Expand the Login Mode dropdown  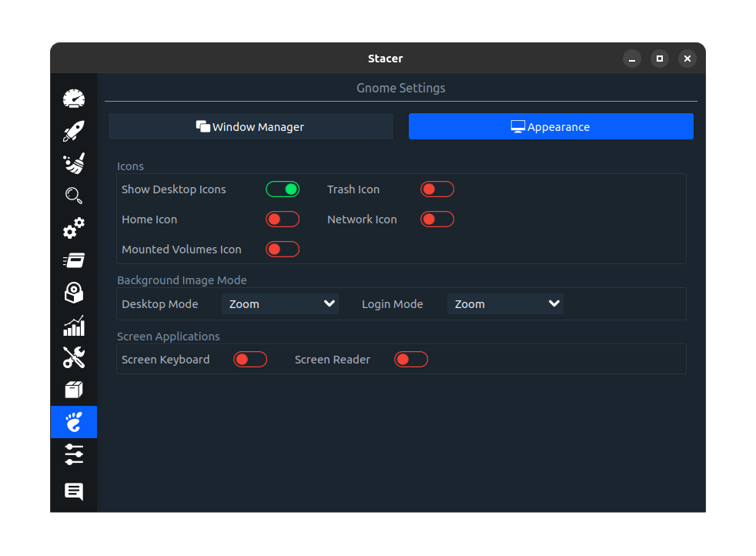tap(505, 304)
